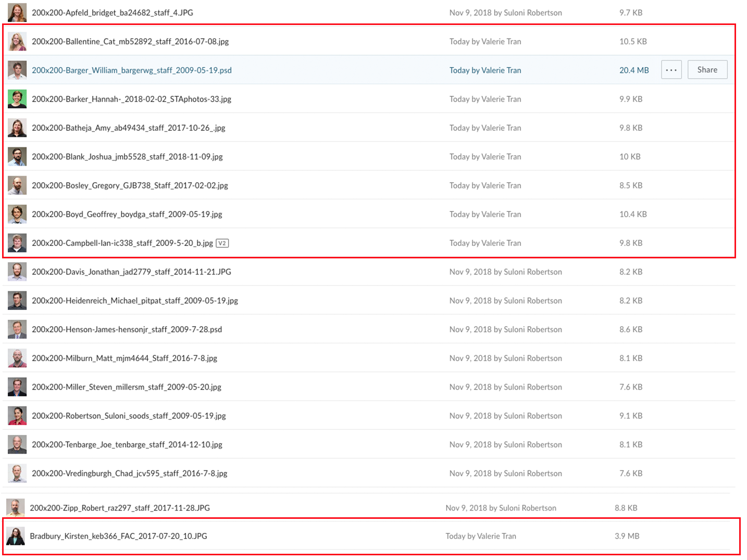Open thumbnail of Batheja_Amy photo

coord(17,128)
